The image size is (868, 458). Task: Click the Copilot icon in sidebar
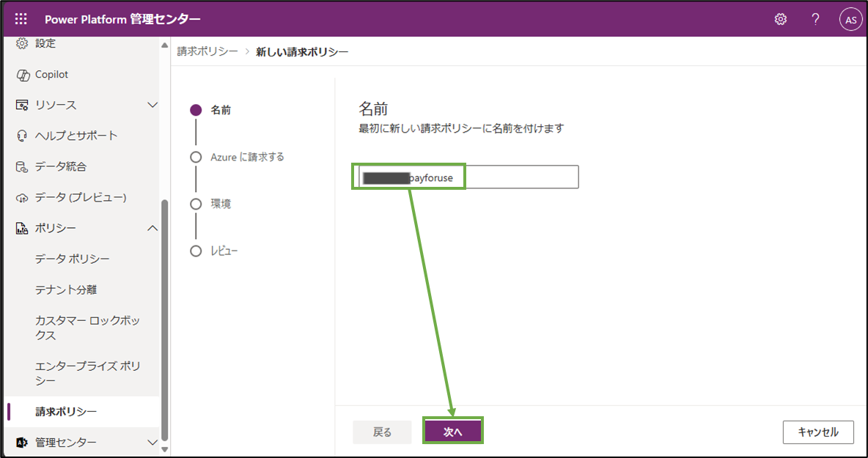pyautogui.click(x=22, y=75)
